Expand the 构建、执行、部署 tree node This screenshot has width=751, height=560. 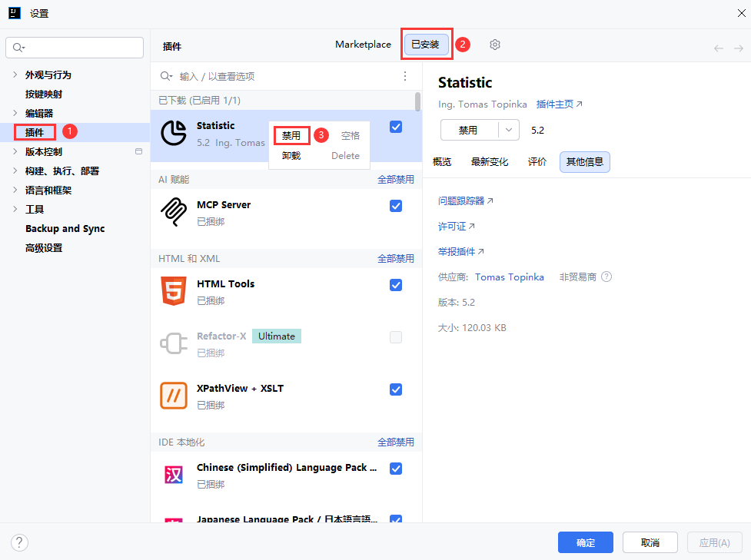click(15, 171)
